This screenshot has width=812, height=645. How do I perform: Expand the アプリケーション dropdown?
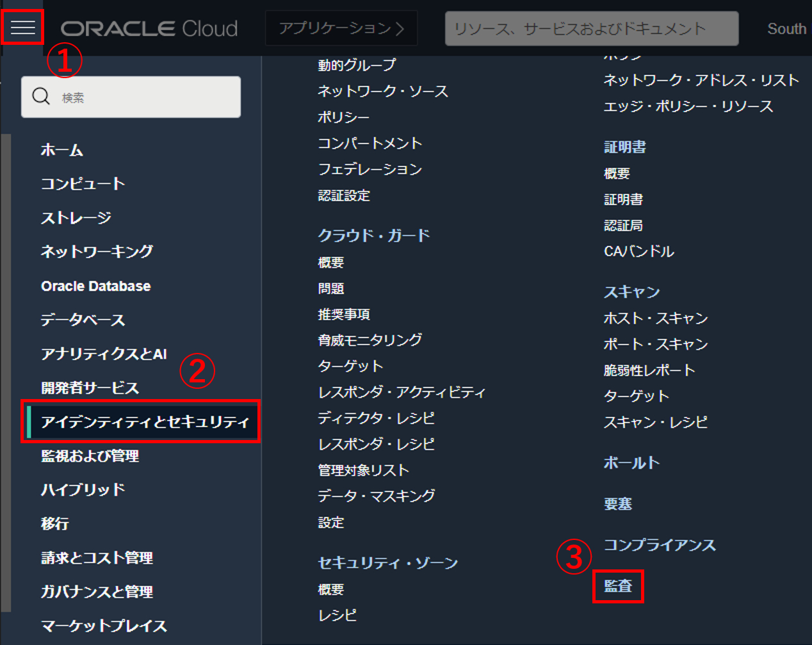pos(341,28)
